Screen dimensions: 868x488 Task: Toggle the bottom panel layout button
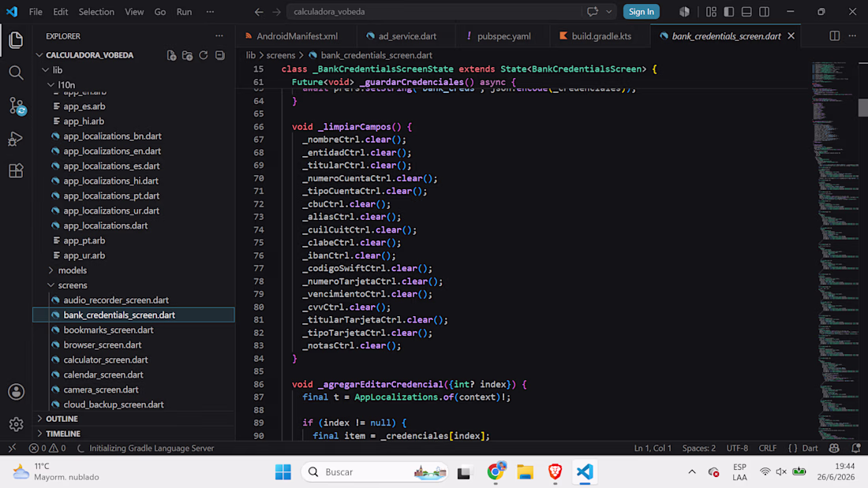[x=746, y=12]
